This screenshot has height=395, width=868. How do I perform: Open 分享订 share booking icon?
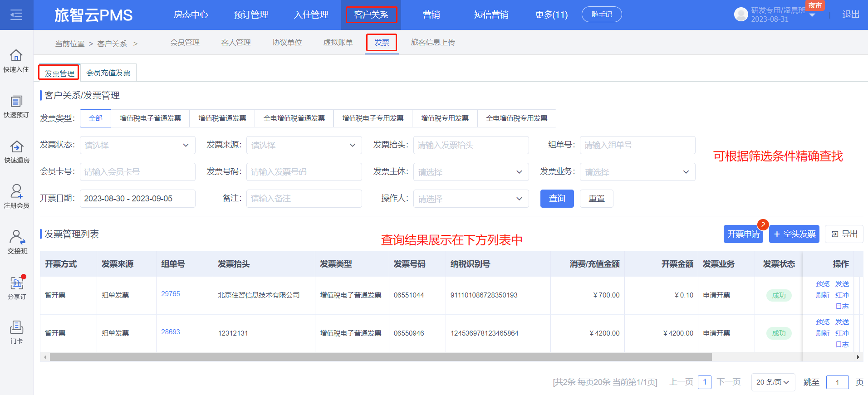tap(17, 288)
